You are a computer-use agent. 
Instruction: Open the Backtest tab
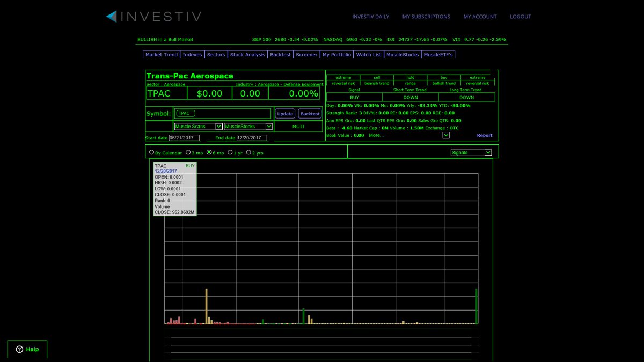281,55
